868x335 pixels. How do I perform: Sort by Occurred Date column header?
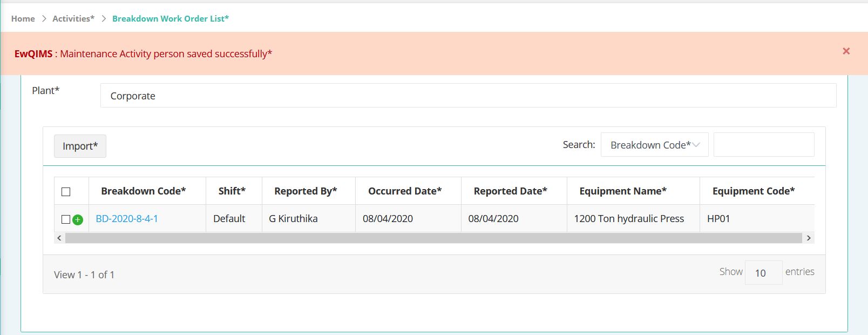pos(405,191)
